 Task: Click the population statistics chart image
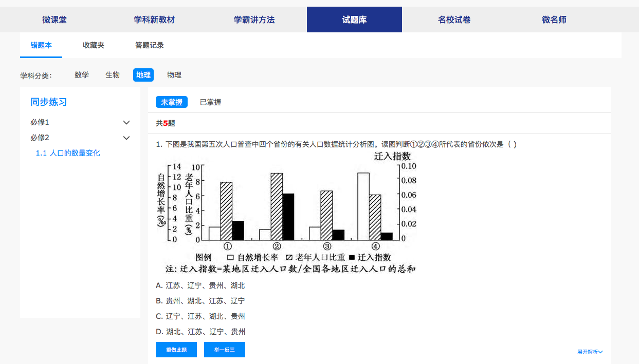click(x=286, y=213)
